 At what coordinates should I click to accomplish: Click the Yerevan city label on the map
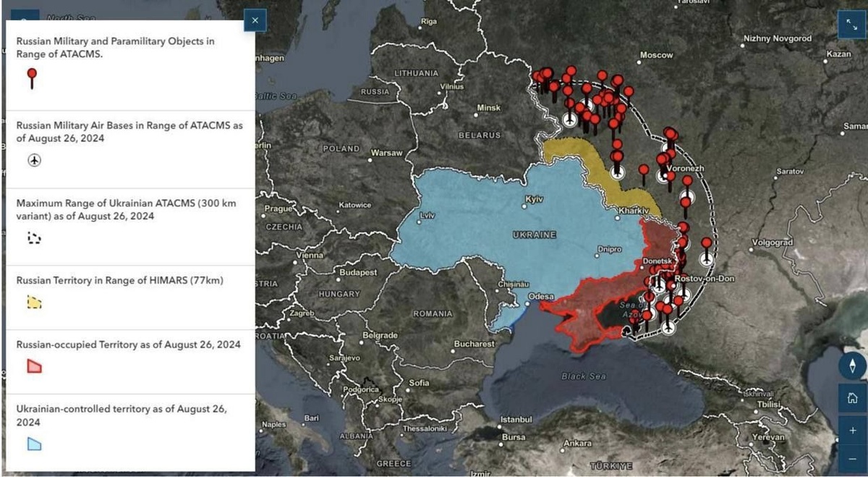tap(767, 438)
